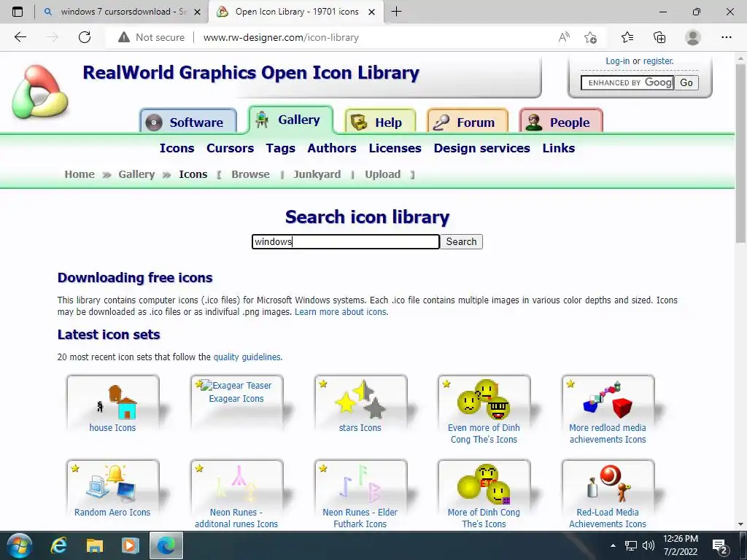Viewport: 747px width, 560px height.
Task: Go to Home breadcrumb
Action: (80, 174)
